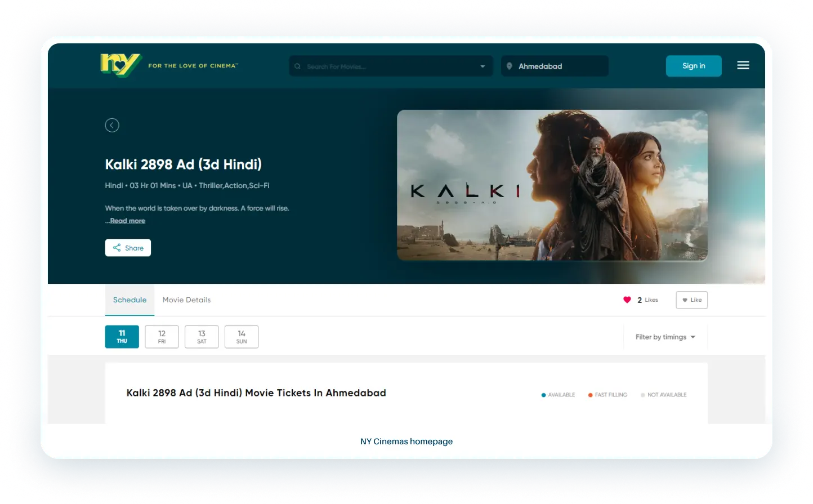
Task: Switch to the Movie Details tab
Action: (x=186, y=300)
